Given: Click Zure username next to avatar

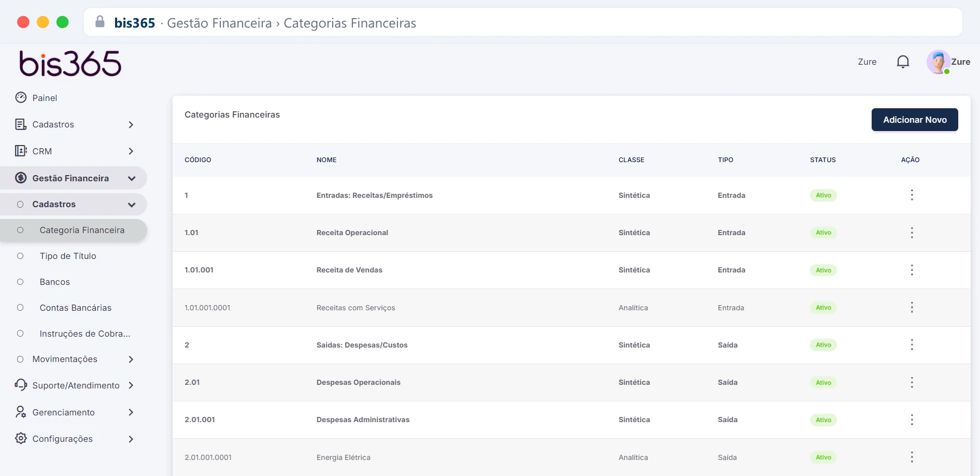Looking at the screenshot, I should [960, 62].
